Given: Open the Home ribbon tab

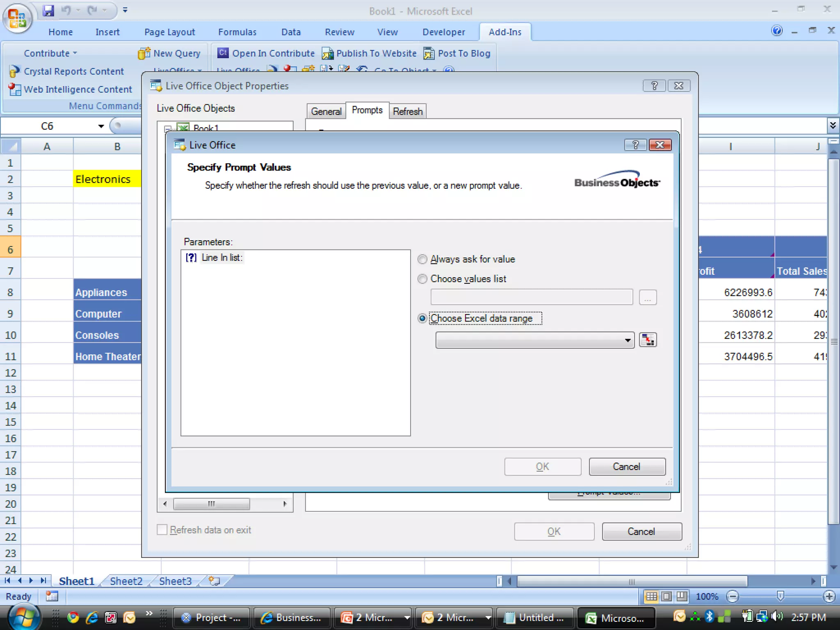Looking at the screenshot, I should 60,32.
